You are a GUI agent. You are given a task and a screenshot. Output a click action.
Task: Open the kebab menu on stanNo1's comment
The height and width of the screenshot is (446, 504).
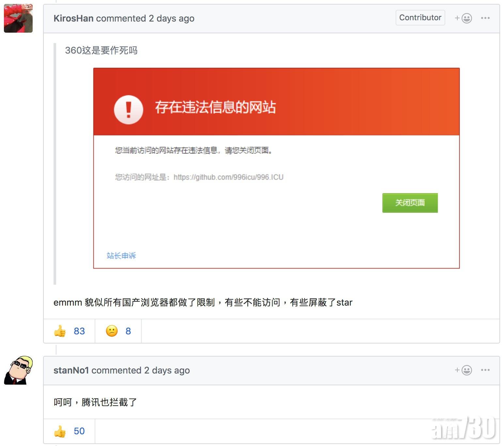coord(485,370)
